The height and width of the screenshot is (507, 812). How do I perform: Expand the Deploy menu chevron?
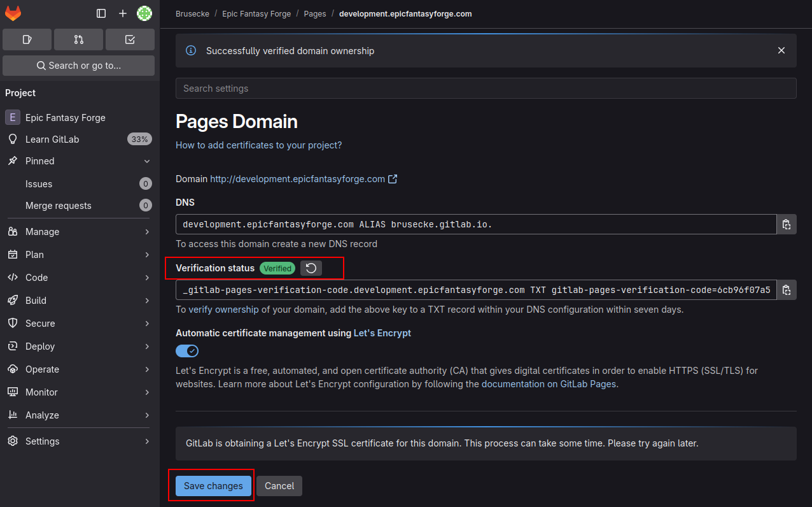coord(147,346)
